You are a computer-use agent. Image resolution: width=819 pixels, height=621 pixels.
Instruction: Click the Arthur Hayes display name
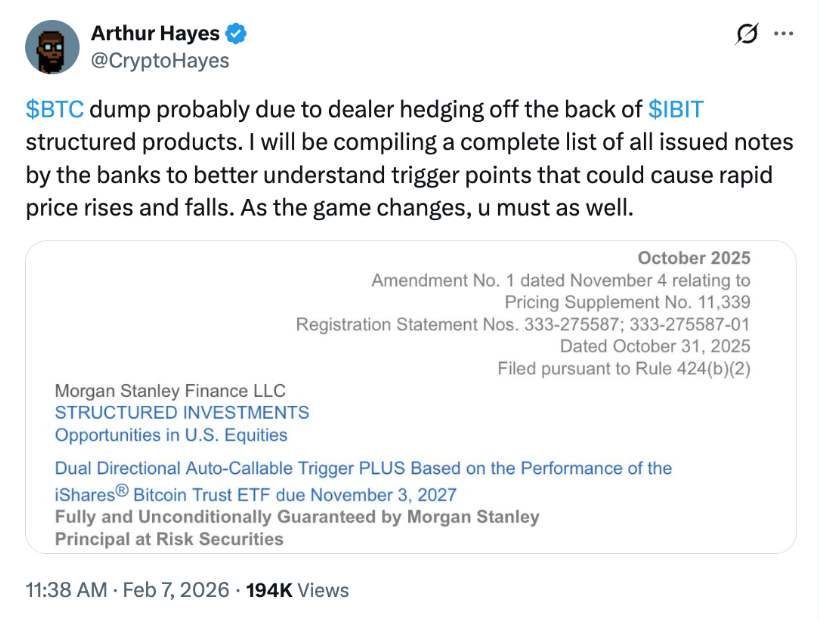coord(155,34)
